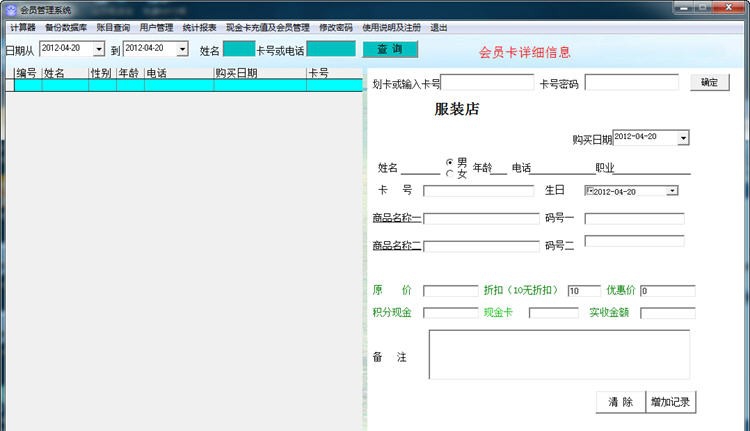This screenshot has width=750, height=431.
Task: Click the 积分现金 input field
Action: coord(451,313)
